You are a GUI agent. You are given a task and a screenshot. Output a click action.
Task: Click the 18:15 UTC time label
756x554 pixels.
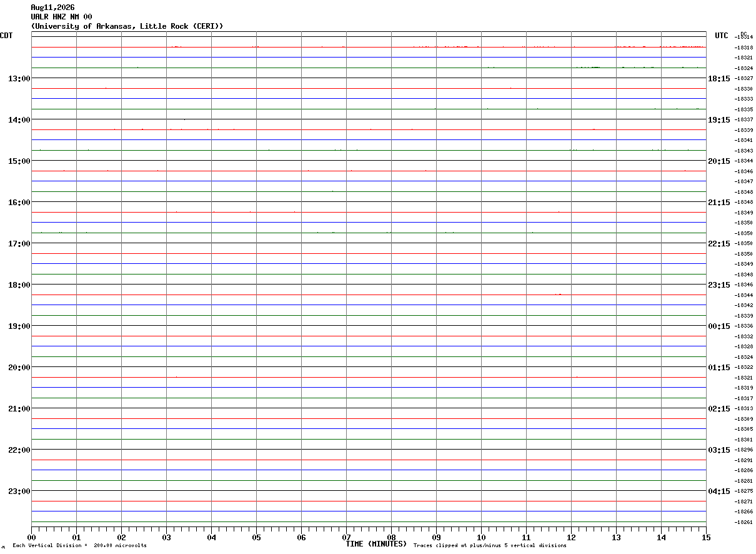pyautogui.click(x=719, y=78)
